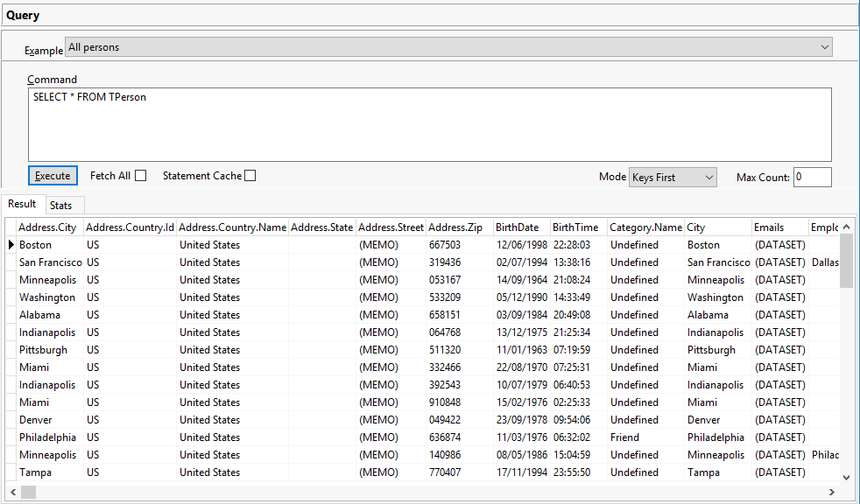The width and height of the screenshot is (860, 504).
Task: Click the Category.Name column header
Action: click(645, 227)
